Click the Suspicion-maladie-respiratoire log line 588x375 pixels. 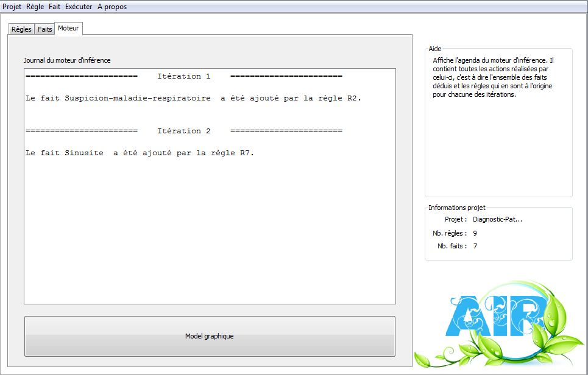tap(194, 99)
